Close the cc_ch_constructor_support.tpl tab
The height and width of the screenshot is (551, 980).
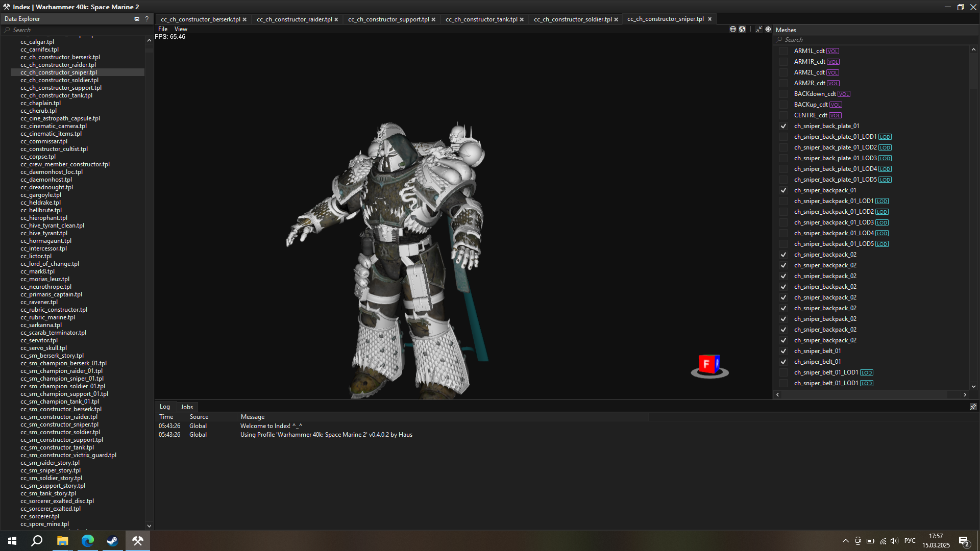pos(433,19)
